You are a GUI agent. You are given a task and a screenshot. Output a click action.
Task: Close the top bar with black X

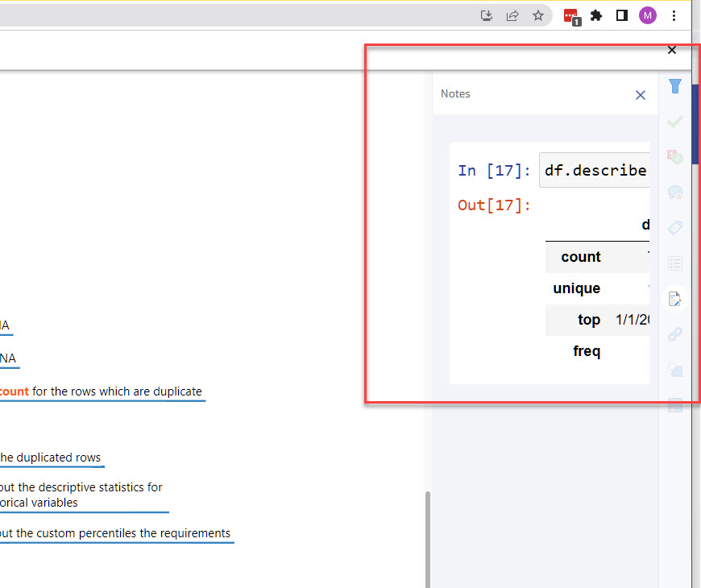[671, 50]
